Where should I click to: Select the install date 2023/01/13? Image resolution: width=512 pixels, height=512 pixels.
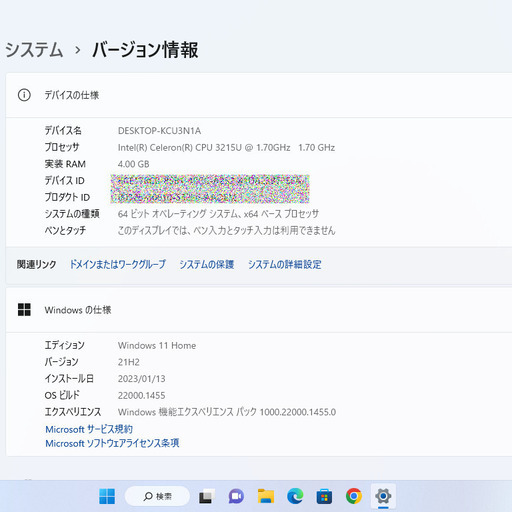click(x=141, y=379)
